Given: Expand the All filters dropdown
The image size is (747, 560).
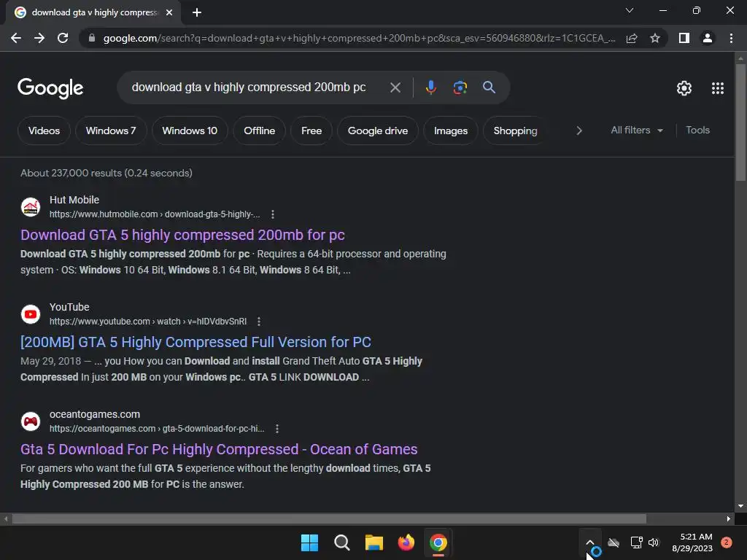Looking at the screenshot, I should [637, 130].
